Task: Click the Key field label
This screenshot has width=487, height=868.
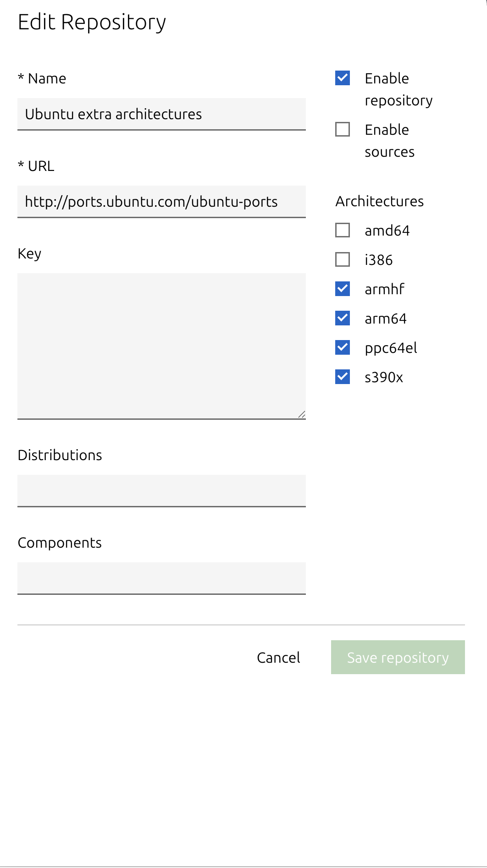Action: coord(29,253)
